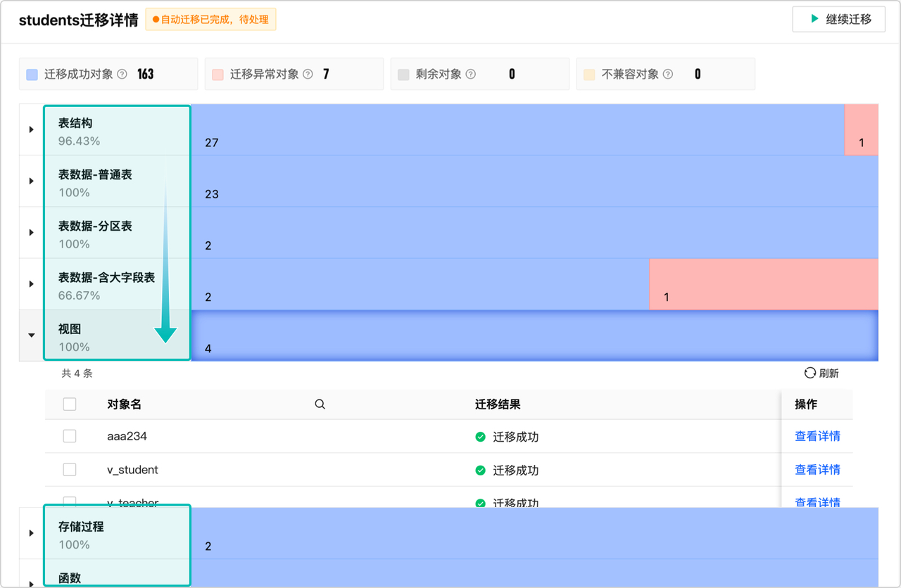Screen dimensions: 901x588
Task: Expand the 存储过程 category row
Action: pyautogui.click(x=30, y=532)
